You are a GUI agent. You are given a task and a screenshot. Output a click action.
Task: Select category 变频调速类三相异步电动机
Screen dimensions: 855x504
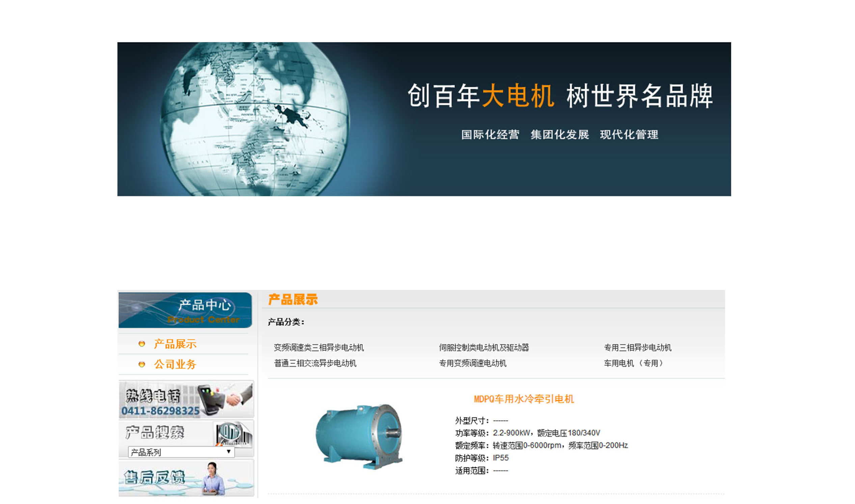point(319,348)
